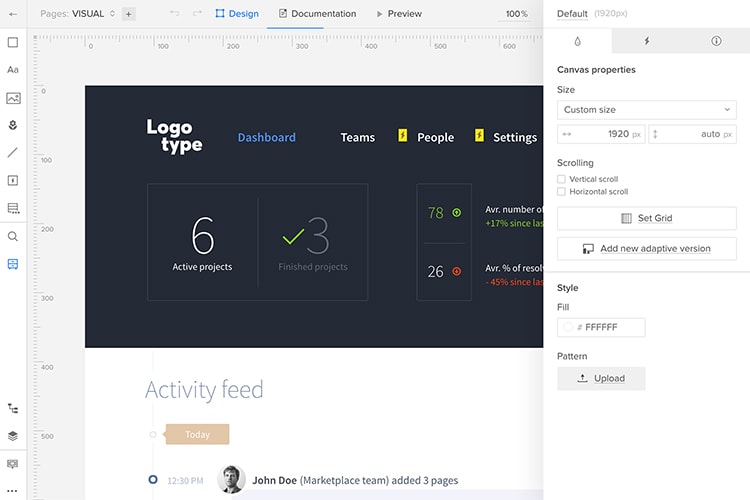Switch to the Documentation tab
Viewport: 750px width, 500px height.
[318, 14]
